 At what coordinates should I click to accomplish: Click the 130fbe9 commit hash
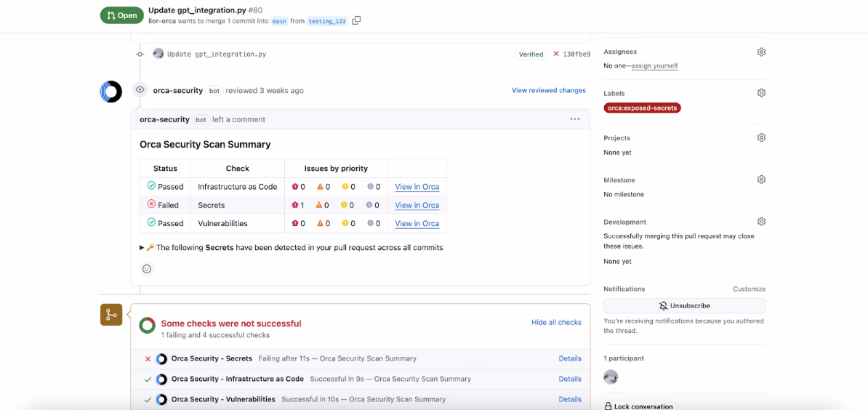coord(576,55)
